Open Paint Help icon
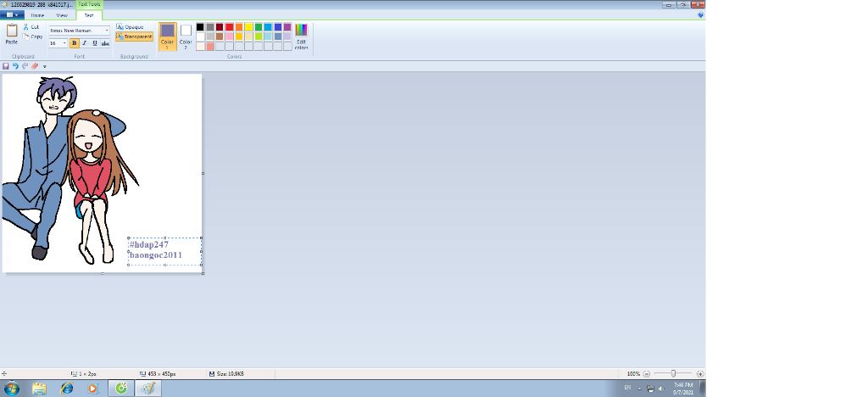 pyautogui.click(x=700, y=15)
